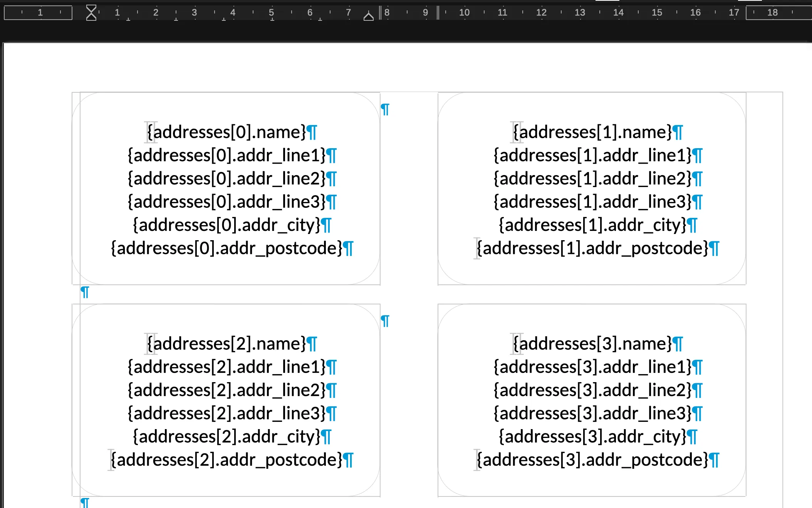Image resolution: width=812 pixels, height=508 pixels.
Task: Click the {addresses[3].addr_postcode} placeholder
Action: pos(592,460)
